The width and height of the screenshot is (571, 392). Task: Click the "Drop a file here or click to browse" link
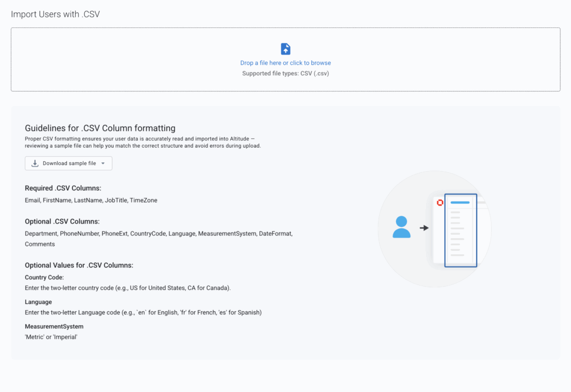(285, 63)
